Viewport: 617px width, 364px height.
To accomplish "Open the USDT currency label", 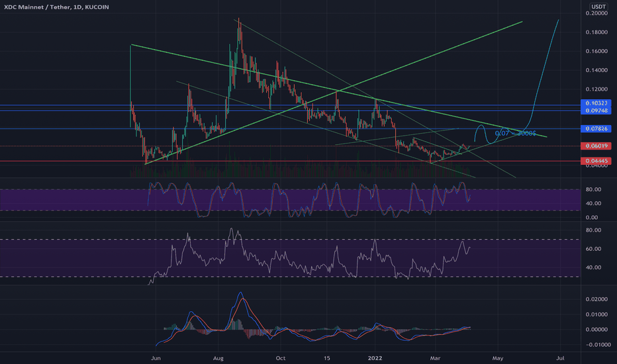I will (598, 7).
